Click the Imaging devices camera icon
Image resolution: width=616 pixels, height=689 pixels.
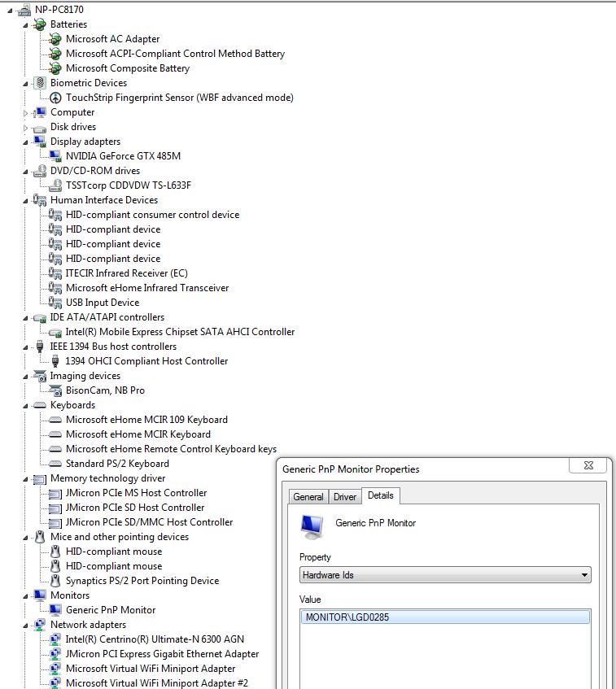pos(40,376)
